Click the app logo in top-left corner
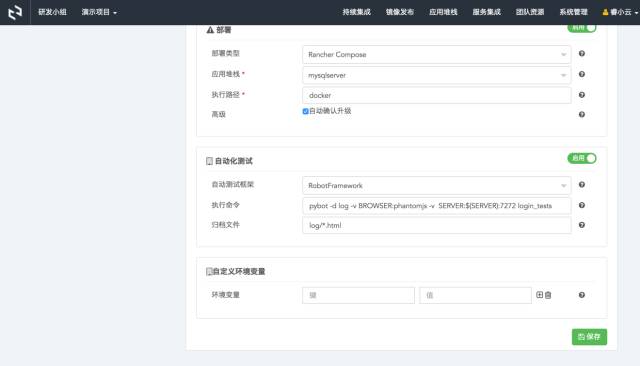640x366 pixels. click(x=15, y=12)
